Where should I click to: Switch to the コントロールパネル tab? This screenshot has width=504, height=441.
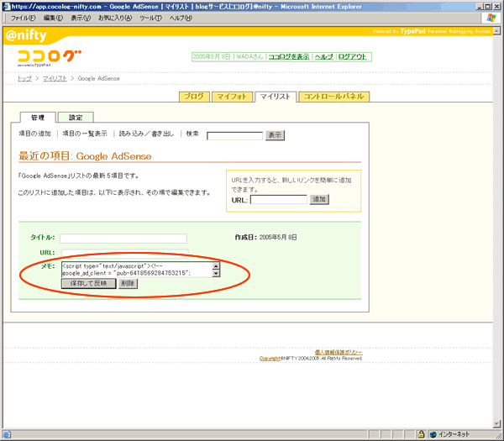pos(333,97)
